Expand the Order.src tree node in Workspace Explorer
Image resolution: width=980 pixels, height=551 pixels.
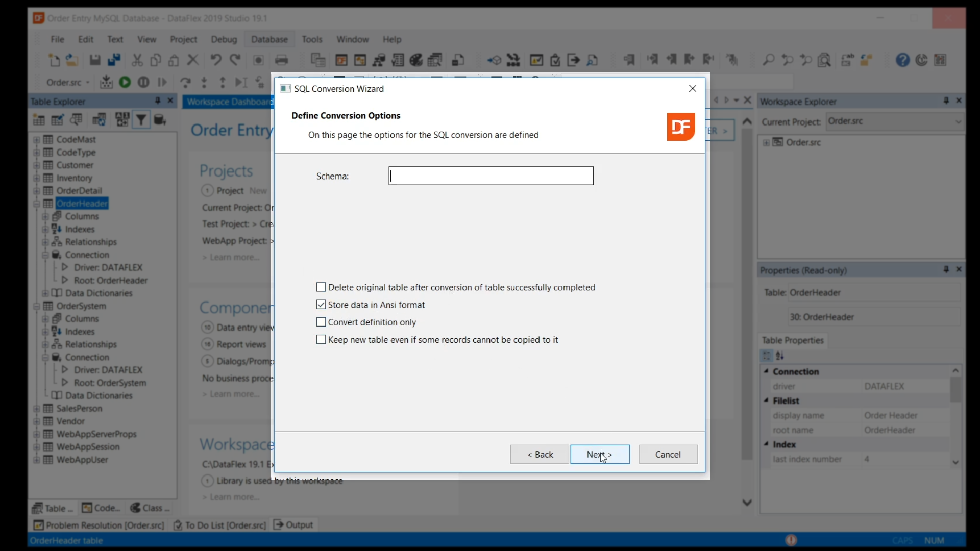coord(766,142)
